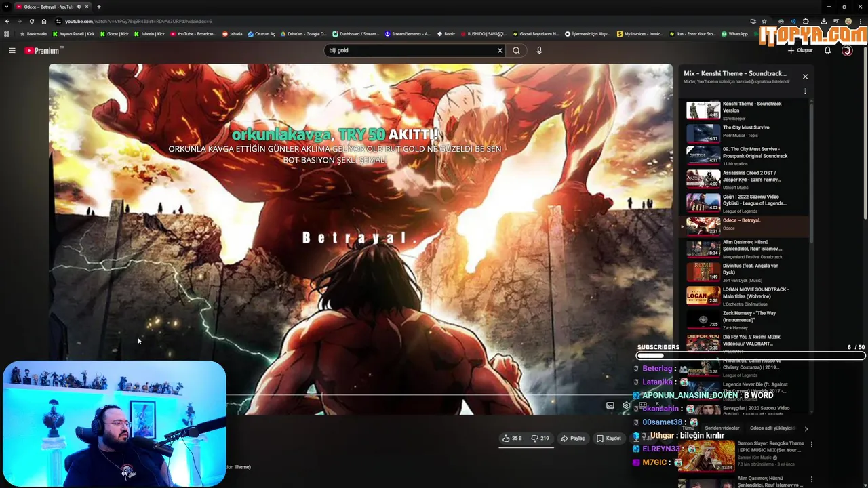Like the video with thumbs up
The width and height of the screenshot is (868, 488).
click(x=512, y=439)
